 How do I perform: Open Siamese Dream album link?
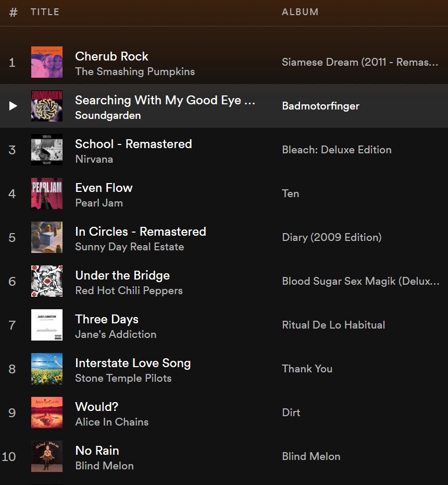click(360, 62)
